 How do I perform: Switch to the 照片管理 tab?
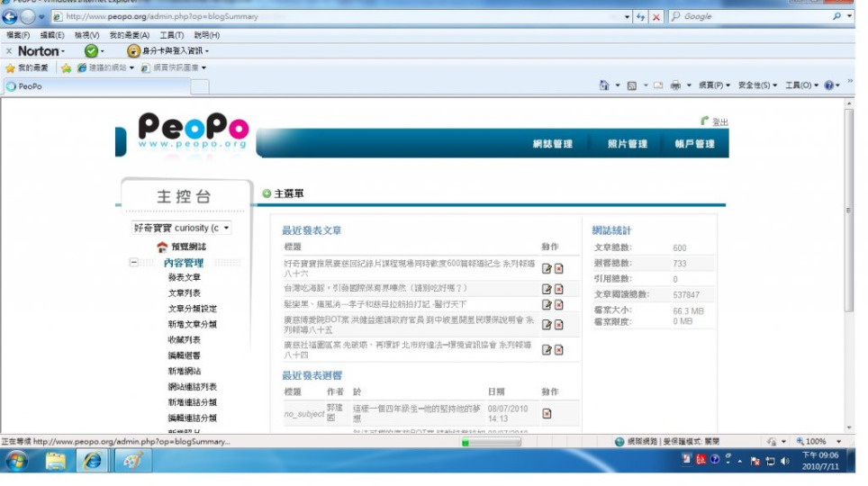pos(627,144)
